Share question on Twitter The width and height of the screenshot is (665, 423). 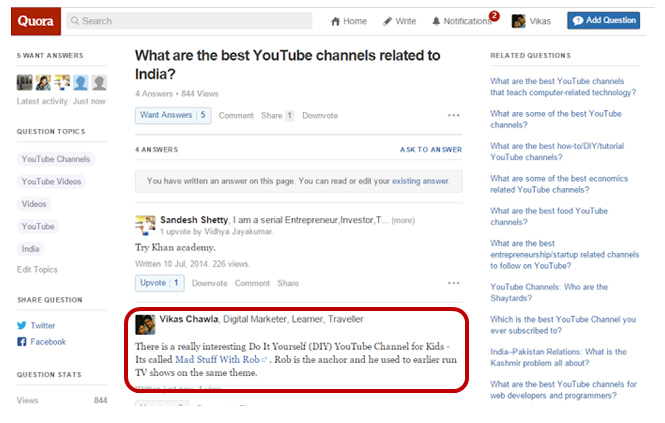36,325
